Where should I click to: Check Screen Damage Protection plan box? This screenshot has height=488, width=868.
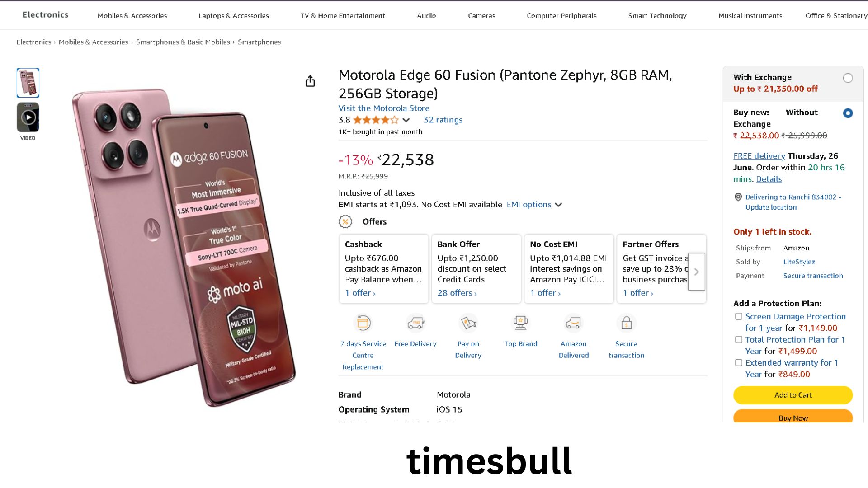click(739, 316)
